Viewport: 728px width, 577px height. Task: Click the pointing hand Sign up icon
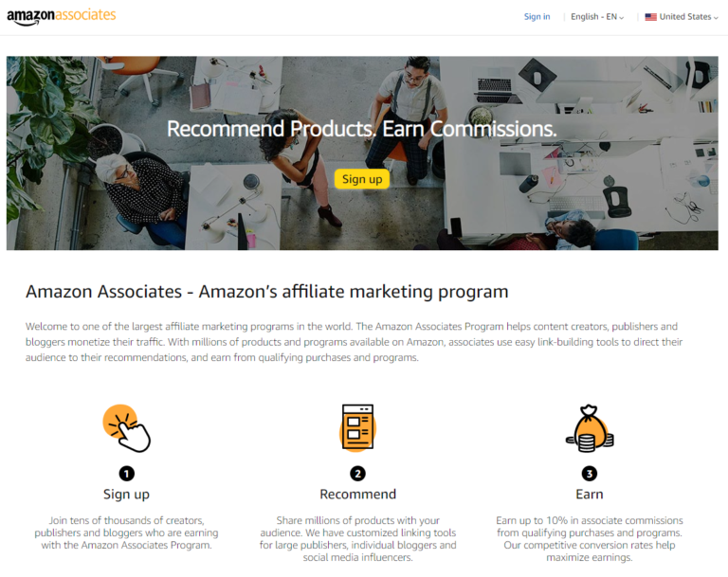tap(126, 428)
